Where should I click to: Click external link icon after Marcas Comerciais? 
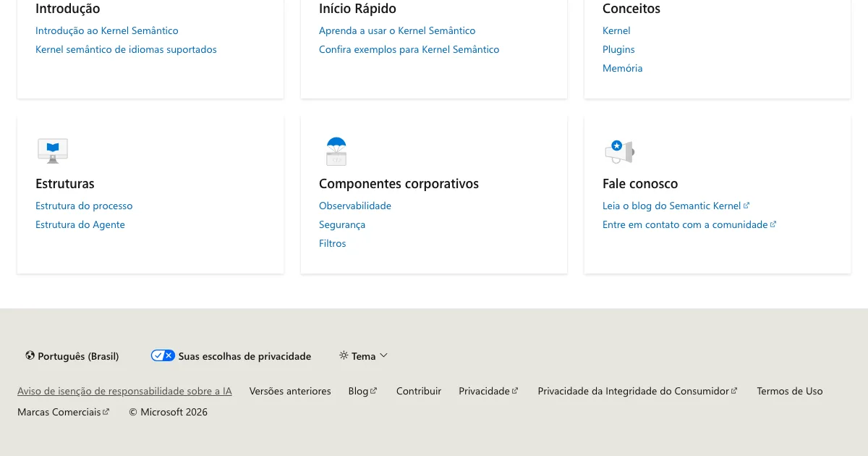point(106,412)
